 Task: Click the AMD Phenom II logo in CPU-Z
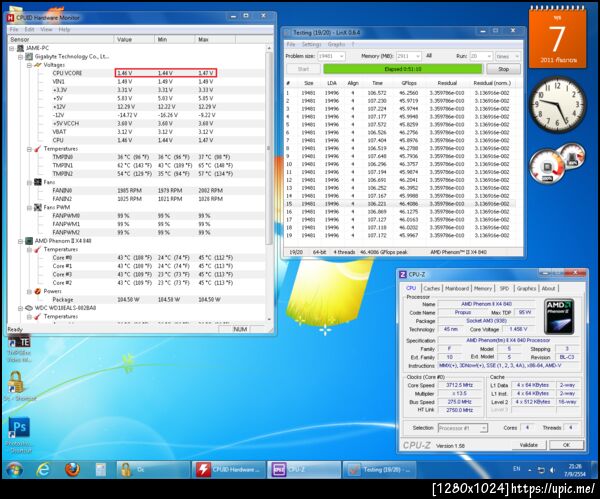click(x=559, y=317)
